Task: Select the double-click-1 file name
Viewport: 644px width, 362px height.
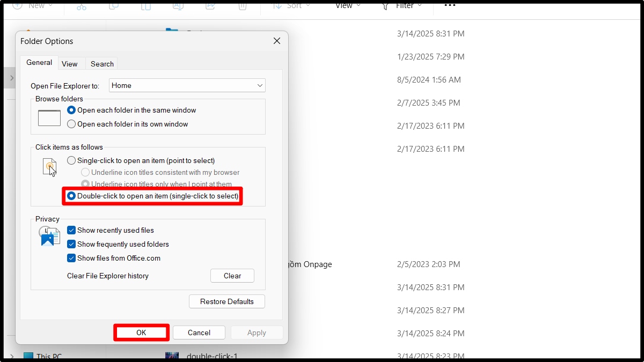Action: pos(212,356)
